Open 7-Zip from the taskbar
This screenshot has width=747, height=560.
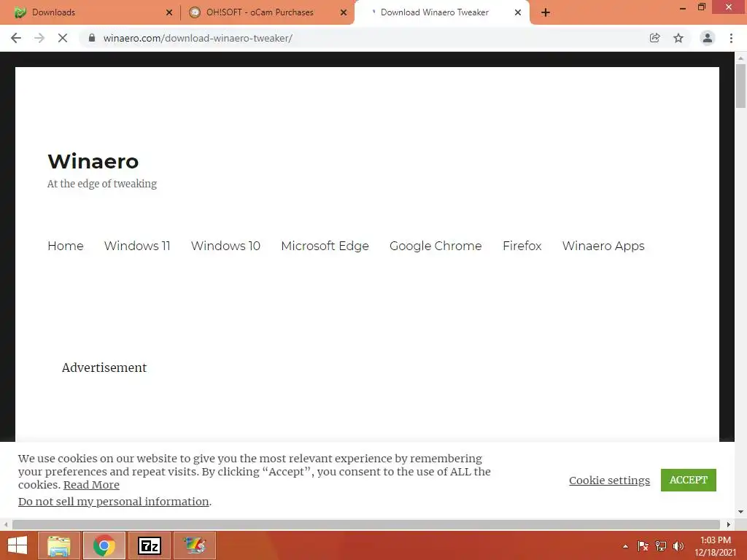click(150, 545)
